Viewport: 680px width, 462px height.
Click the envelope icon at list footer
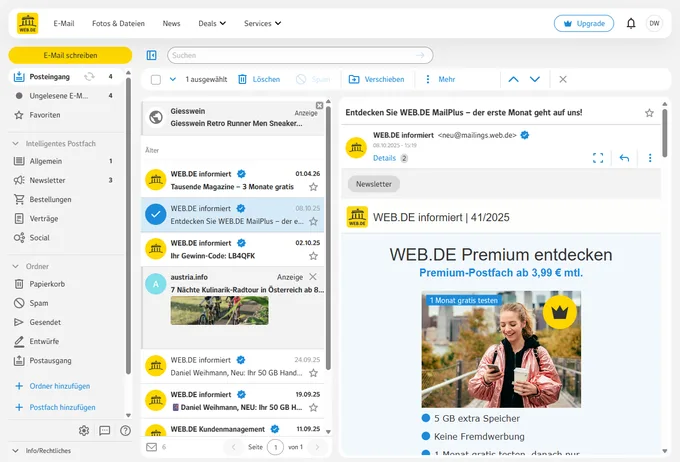(151, 447)
